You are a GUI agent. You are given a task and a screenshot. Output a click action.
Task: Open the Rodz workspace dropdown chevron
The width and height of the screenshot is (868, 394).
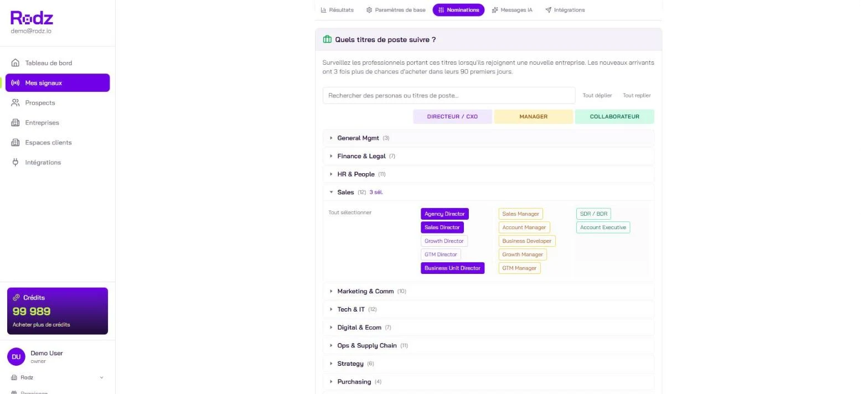101,378
